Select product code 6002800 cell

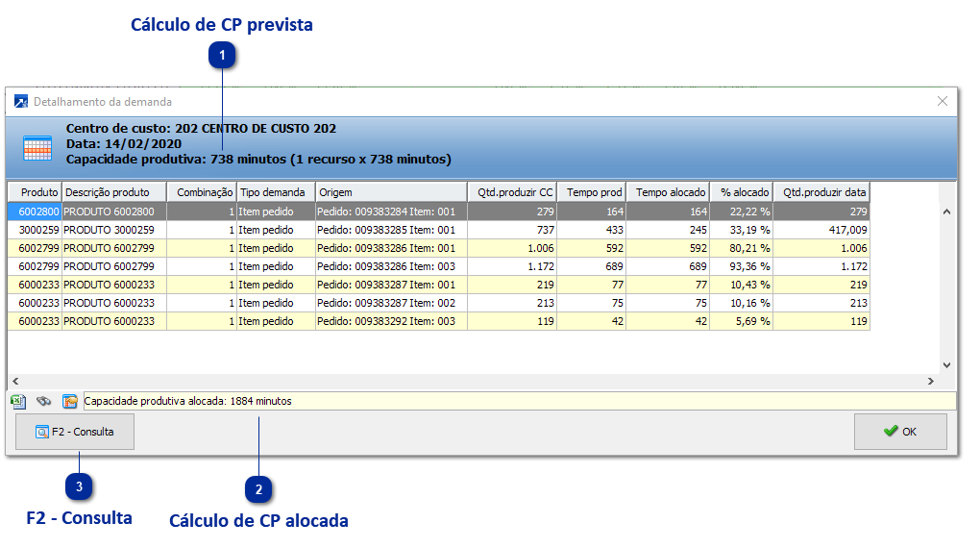pos(35,212)
